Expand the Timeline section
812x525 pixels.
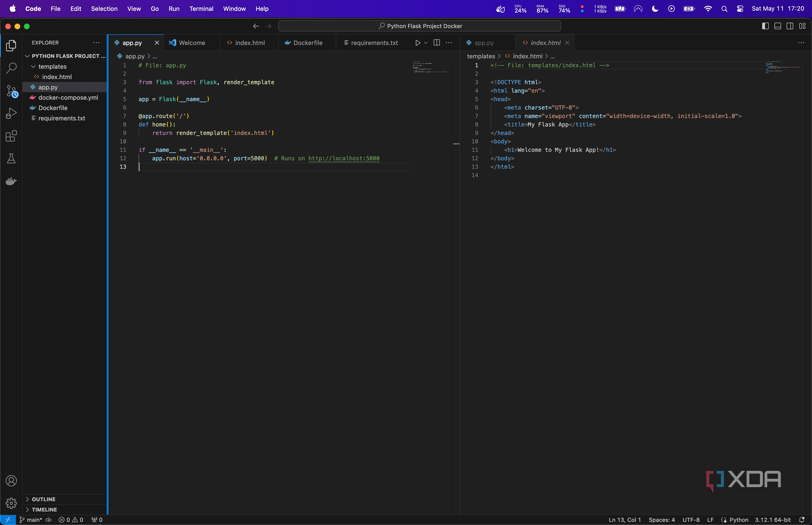pyautogui.click(x=44, y=509)
